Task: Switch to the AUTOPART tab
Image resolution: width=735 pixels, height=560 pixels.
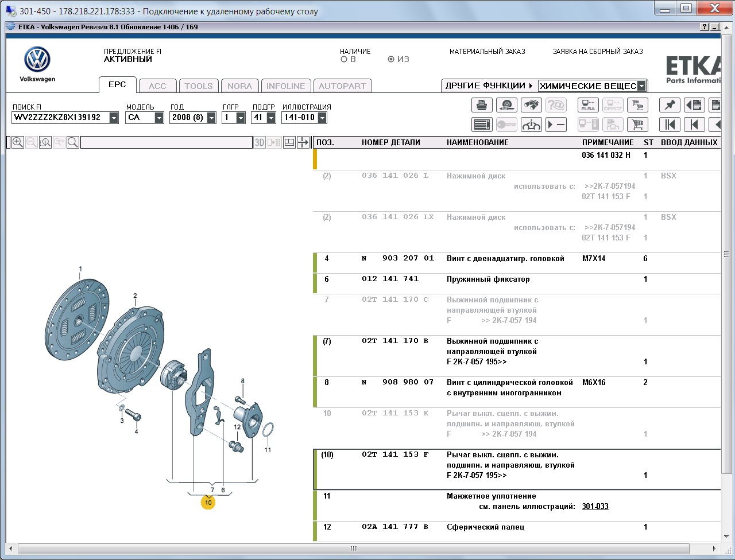Action: [x=342, y=86]
